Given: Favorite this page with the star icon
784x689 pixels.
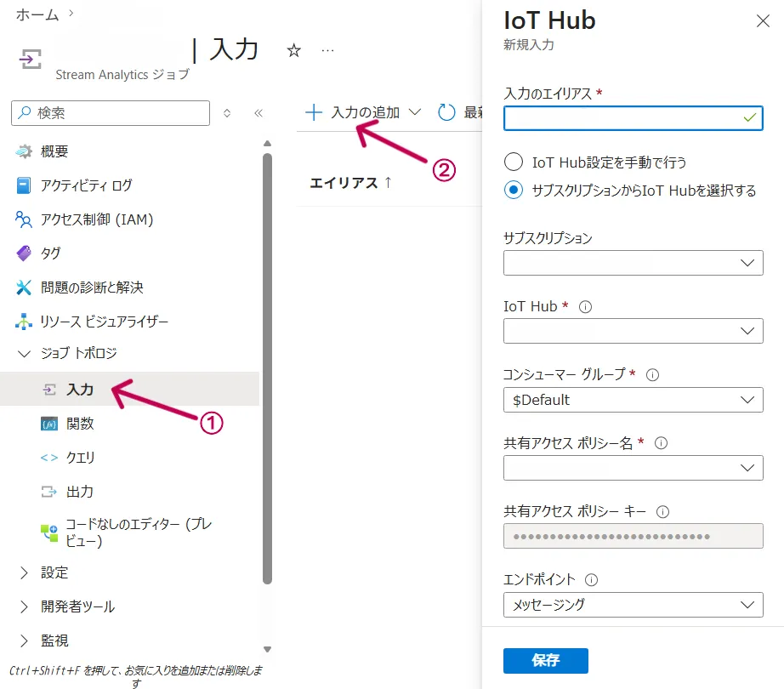Looking at the screenshot, I should (294, 50).
